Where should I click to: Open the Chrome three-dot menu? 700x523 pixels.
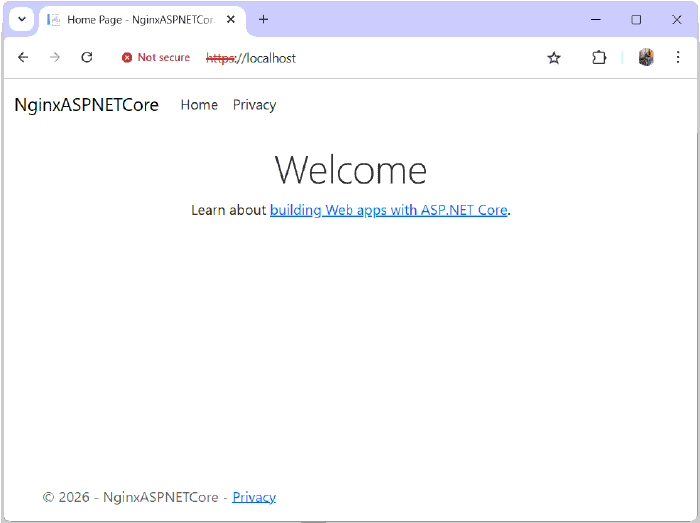pyautogui.click(x=678, y=58)
